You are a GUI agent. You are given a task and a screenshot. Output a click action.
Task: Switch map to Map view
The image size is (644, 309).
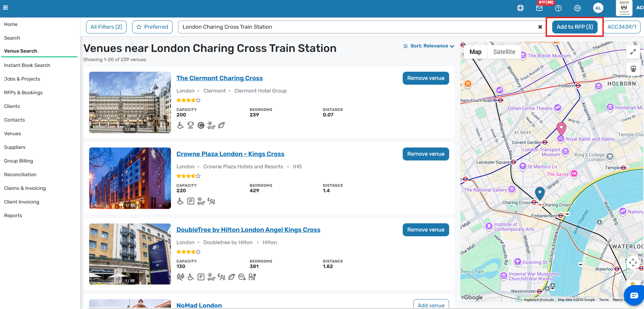click(x=475, y=52)
